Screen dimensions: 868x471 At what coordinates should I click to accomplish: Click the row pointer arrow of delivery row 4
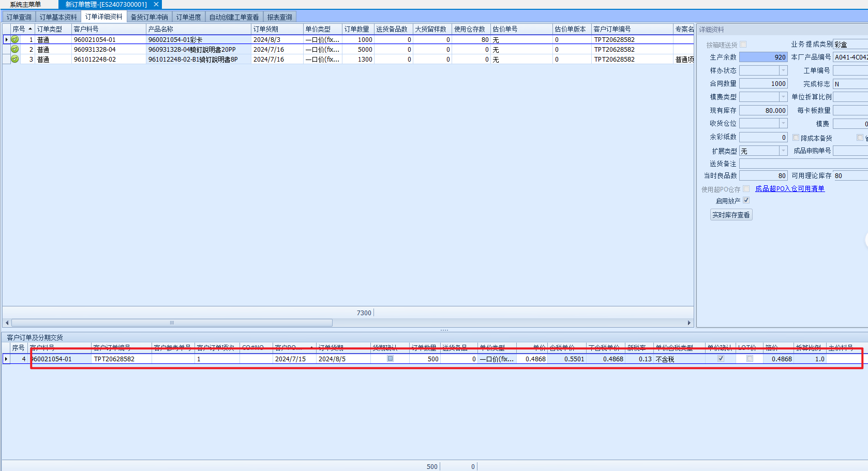click(x=6, y=359)
